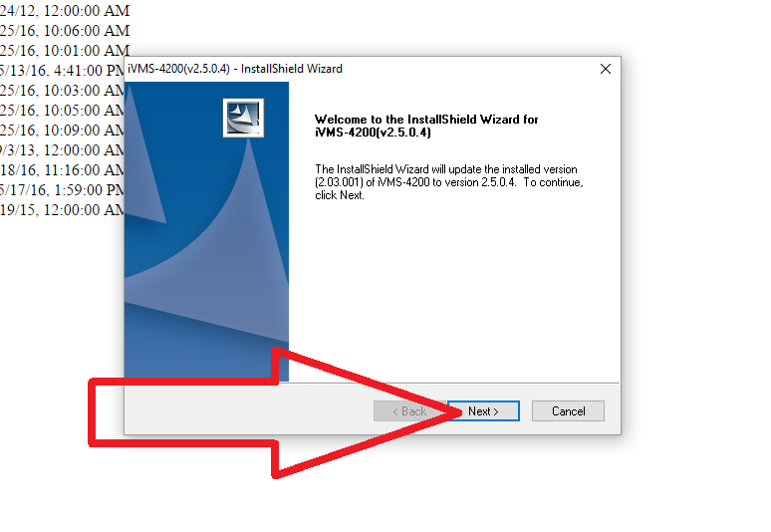The height and width of the screenshot is (532, 771).
Task: Select the 12:00:00 AM entry dated 24/12
Action: (x=65, y=10)
